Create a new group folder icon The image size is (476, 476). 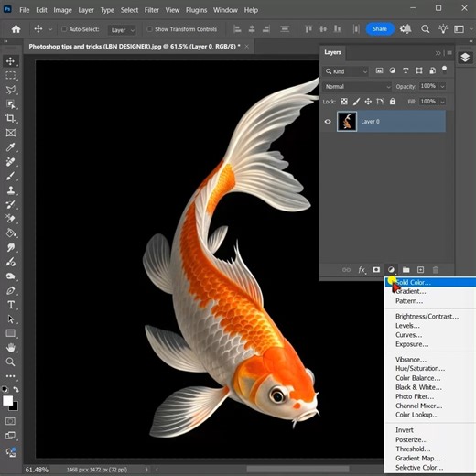coord(406,270)
